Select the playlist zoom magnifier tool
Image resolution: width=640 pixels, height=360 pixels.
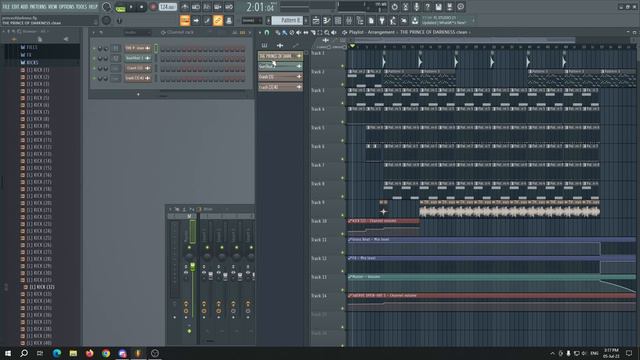327,32
